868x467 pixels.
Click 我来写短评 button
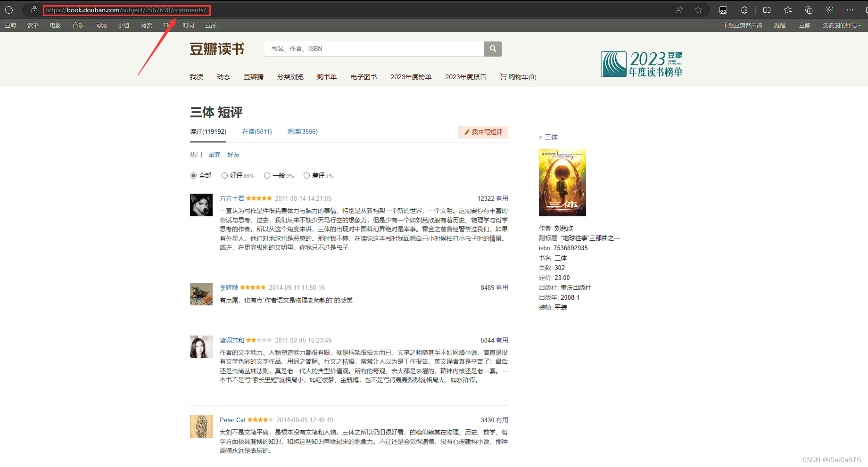click(x=483, y=132)
